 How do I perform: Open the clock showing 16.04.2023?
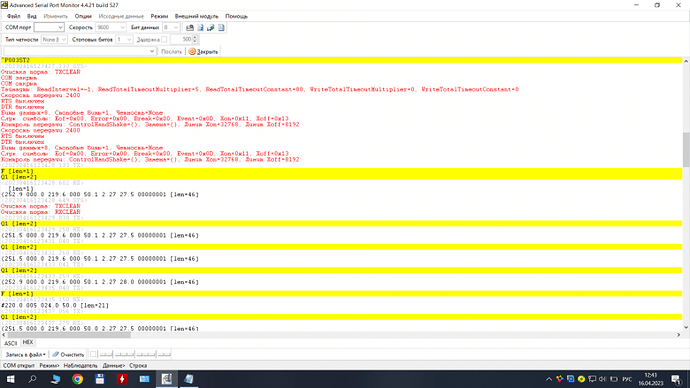click(651, 379)
